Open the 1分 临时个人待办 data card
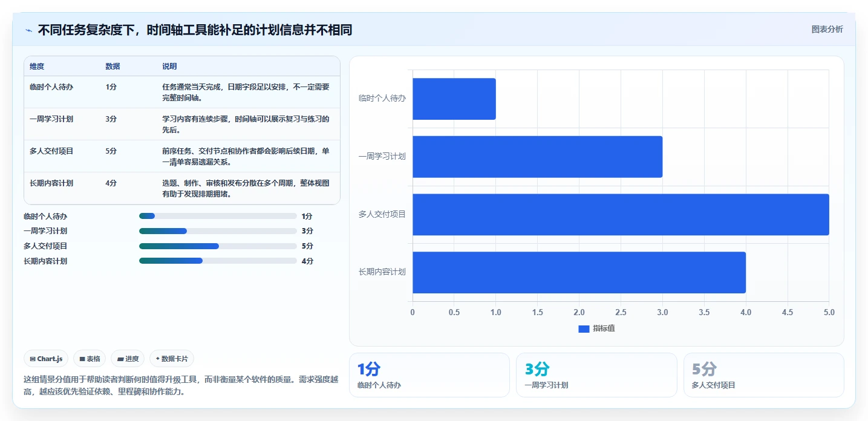 (429, 375)
